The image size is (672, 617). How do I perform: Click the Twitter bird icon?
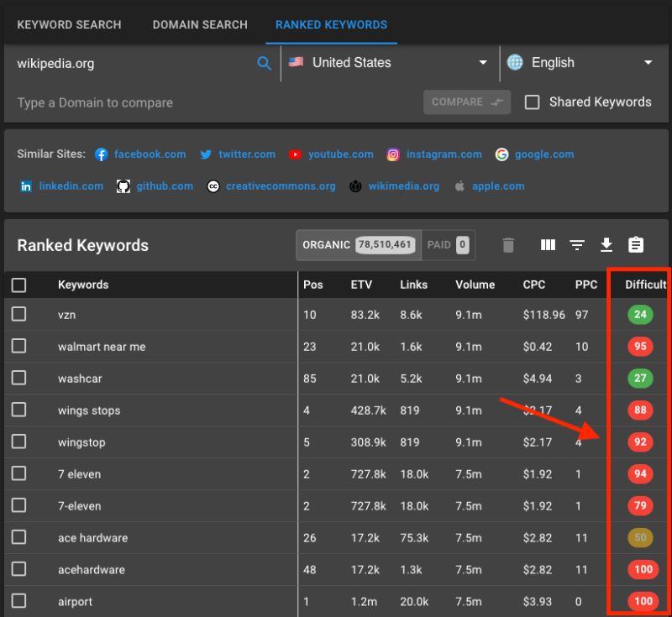click(x=206, y=154)
